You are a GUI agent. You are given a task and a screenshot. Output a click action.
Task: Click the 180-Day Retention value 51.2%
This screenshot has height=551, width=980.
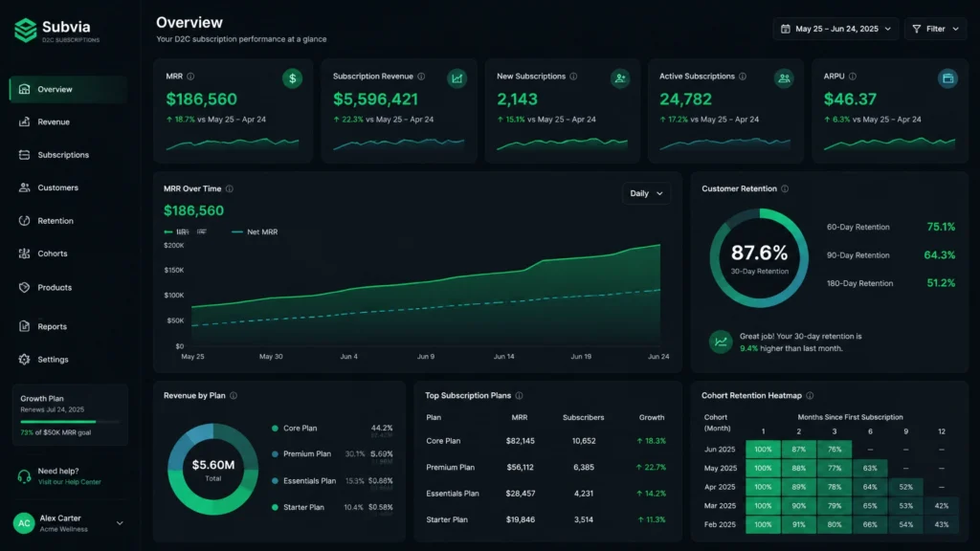941,283
